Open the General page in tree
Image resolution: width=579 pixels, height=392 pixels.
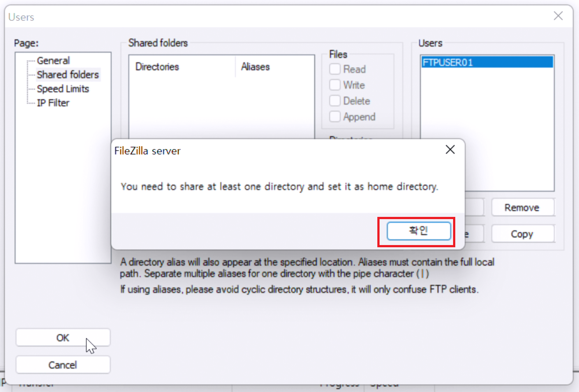[x=53, y=61]
